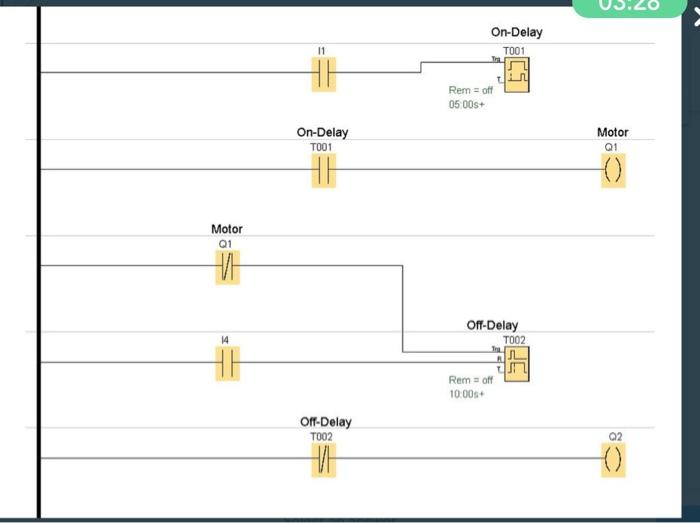Click the 05:00s+ timer value
700x523 pixels.
coord(467,104)
